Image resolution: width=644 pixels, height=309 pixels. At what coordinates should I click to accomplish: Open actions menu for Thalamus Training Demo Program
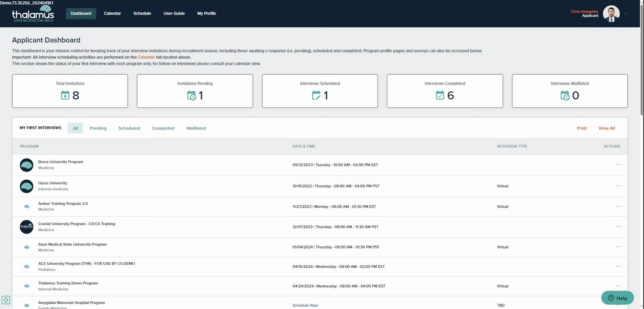(618, 286)
